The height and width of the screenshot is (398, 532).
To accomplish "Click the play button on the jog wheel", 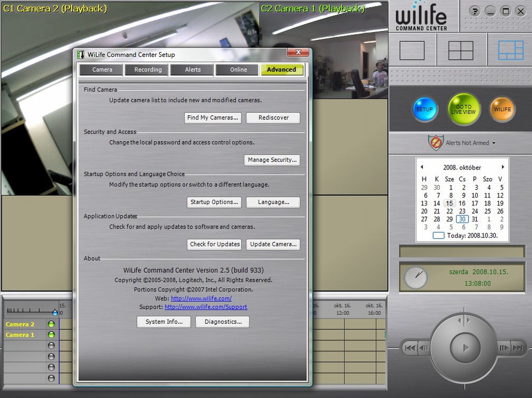I will [465, 348].
